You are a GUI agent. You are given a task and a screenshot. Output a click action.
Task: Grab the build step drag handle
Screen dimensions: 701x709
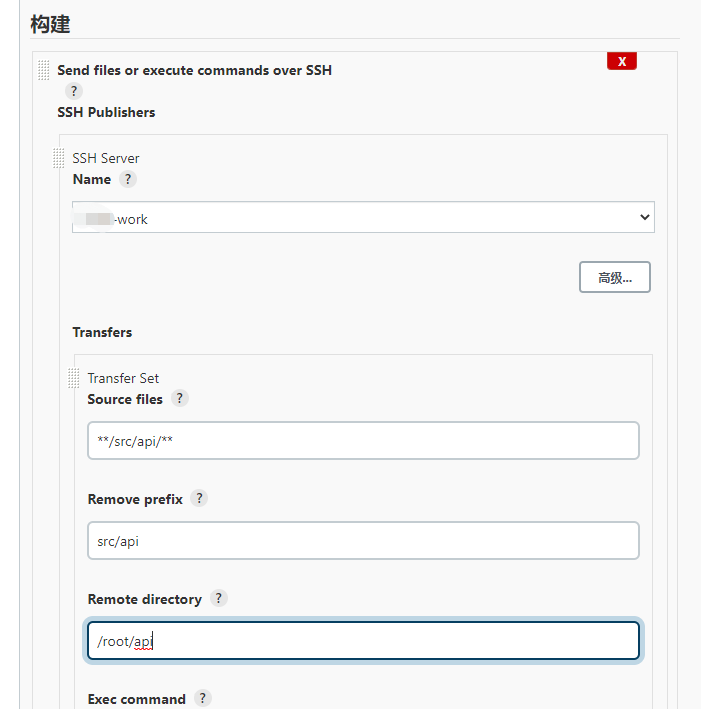point(43,70)
